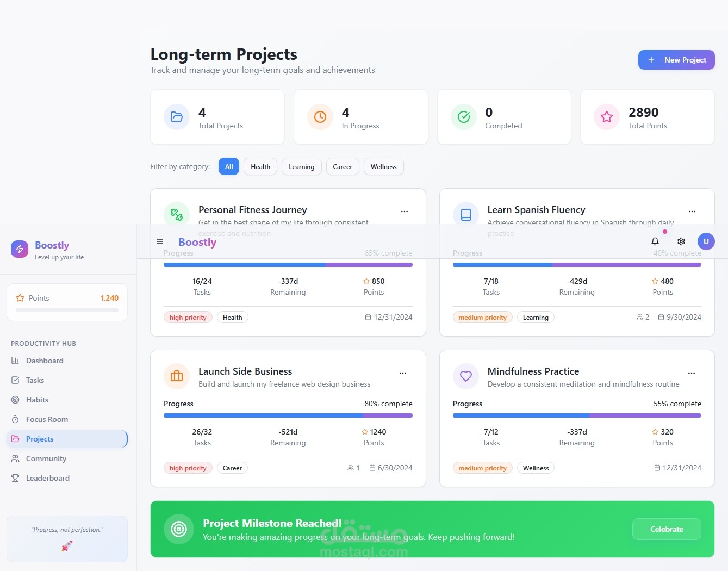Select Projects in the sidebar
The height and width of the screenshot is (571, 728).
point(67,439)
